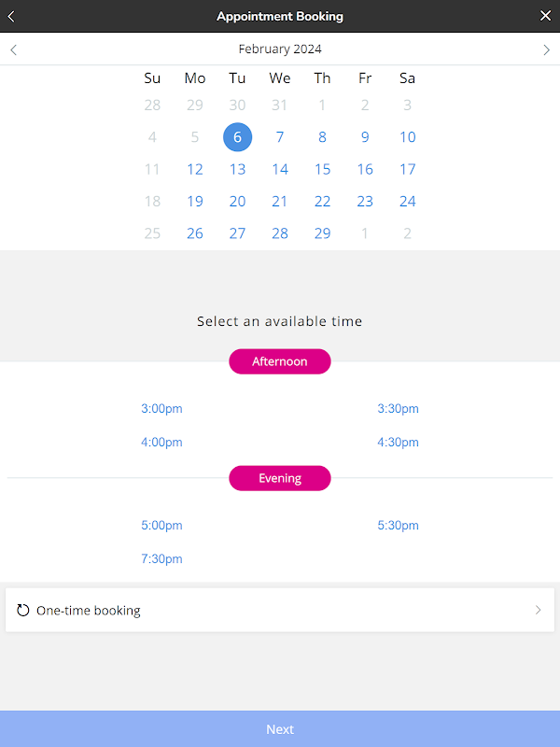Select the 4:30pm time slot
Image resolution: width=560 pixels, height=747 pixels.
click(398, 443)
